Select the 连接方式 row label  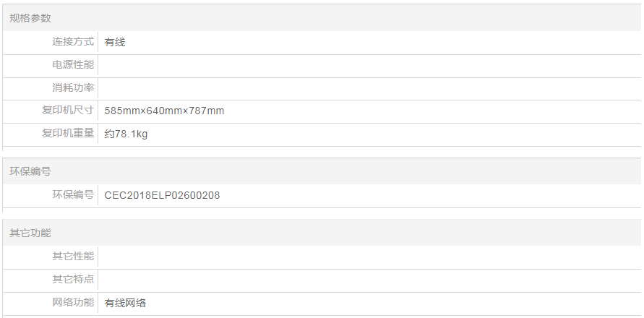72,42
